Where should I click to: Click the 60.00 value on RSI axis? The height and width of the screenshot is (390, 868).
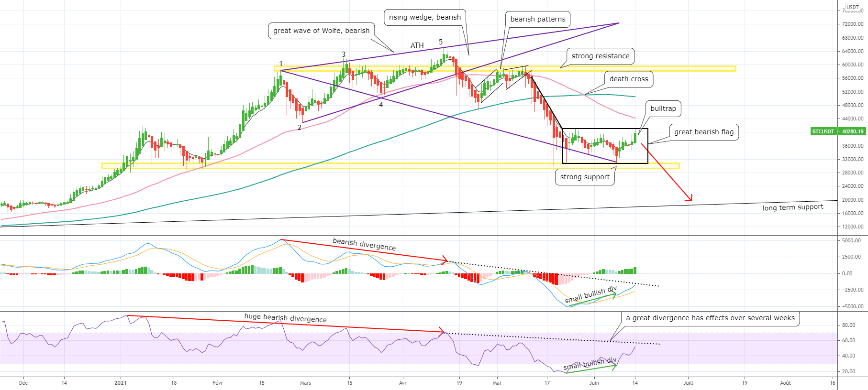[848, 340]
